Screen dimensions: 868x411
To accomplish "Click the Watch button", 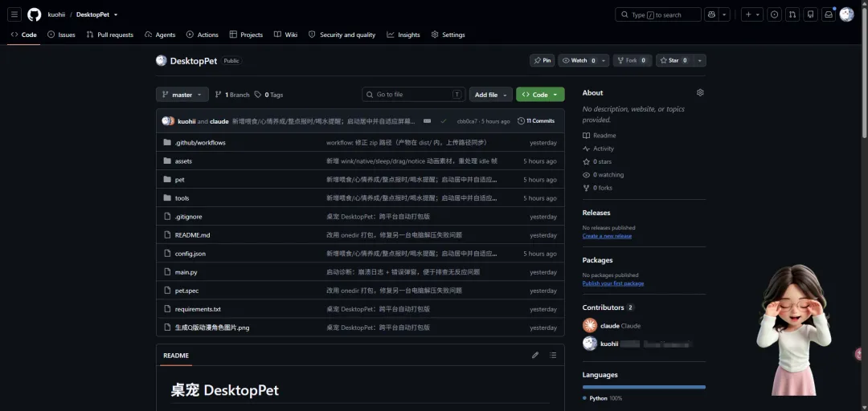I will [579, 60].
